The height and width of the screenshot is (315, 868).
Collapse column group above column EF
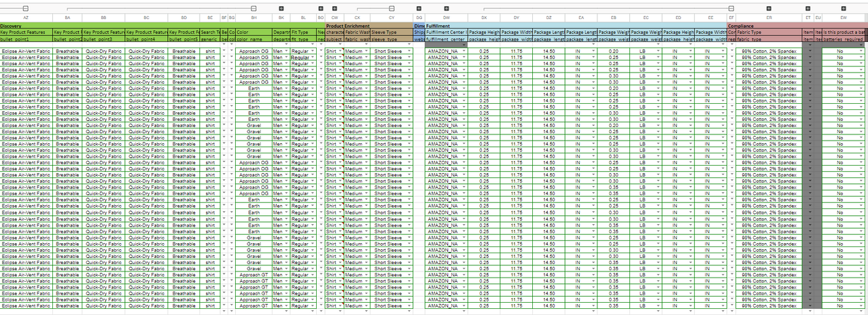point(731,8)
